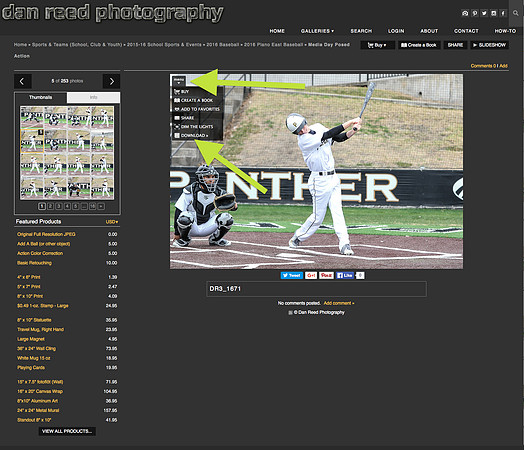Go to previous photo arrow
This screenshot has height=450, width=524.
(x=23, y=81)
